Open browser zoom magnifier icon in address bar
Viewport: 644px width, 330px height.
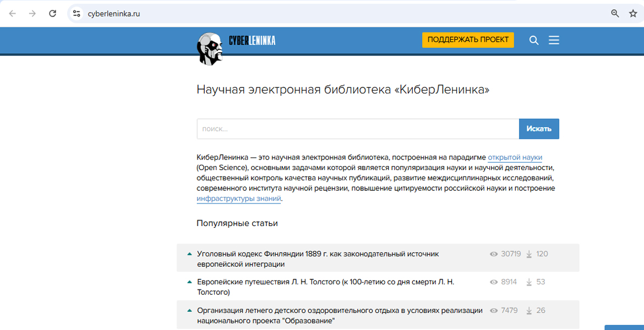[615, 14]
